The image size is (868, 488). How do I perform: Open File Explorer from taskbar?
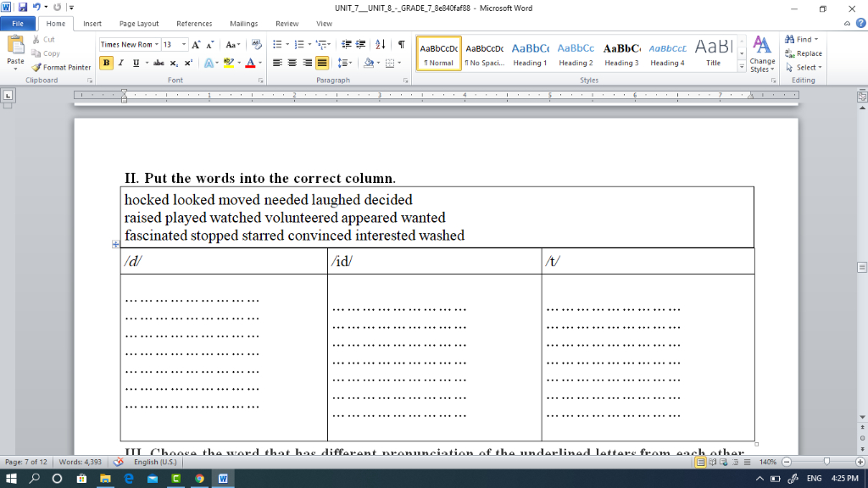click(x=105, y=479)
